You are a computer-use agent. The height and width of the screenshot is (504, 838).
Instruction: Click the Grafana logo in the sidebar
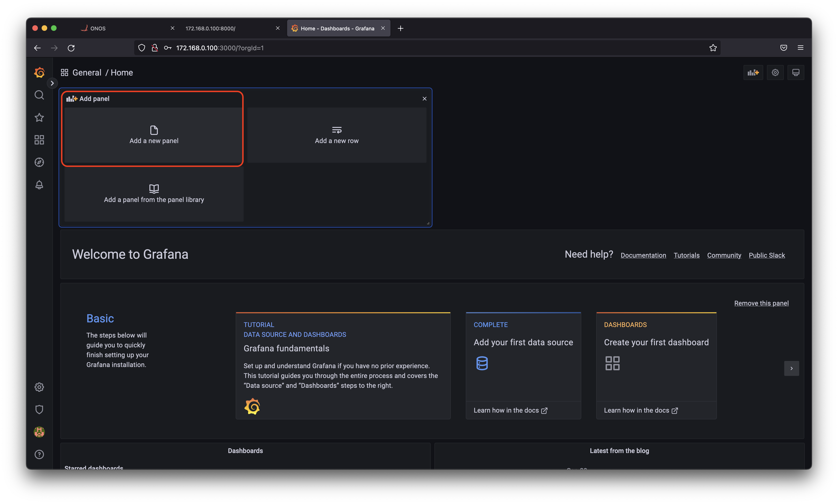pyautogui.click(x=40, y=72)
